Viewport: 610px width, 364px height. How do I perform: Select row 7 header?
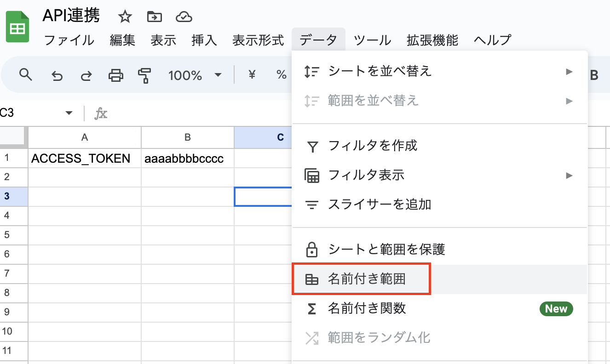pos(14,274)
